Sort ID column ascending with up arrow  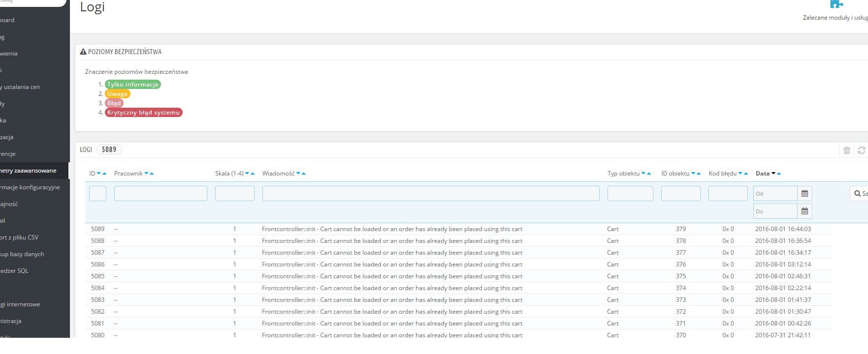tap(104, 174)
